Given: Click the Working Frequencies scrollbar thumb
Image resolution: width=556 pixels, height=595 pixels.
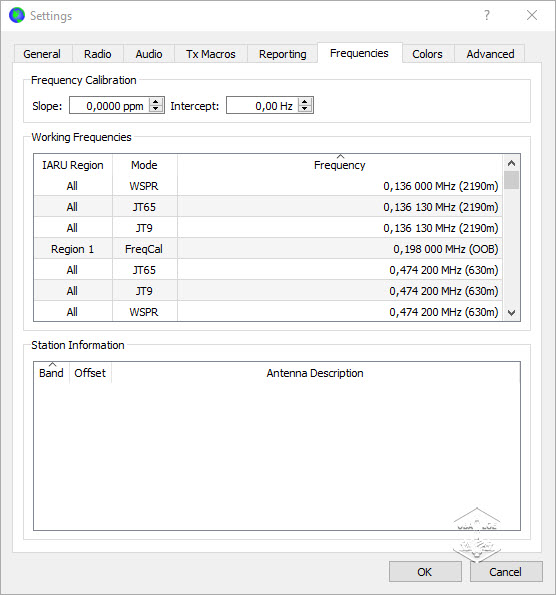Looking at the screenshot, I should pyautogui.click(x=511, y=180).
